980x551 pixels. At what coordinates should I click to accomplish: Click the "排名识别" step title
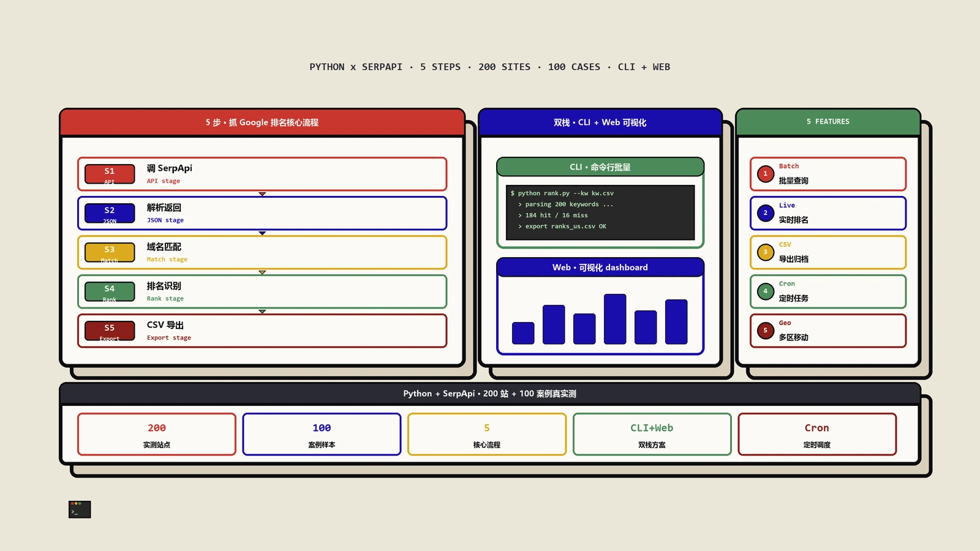(164, 286)
